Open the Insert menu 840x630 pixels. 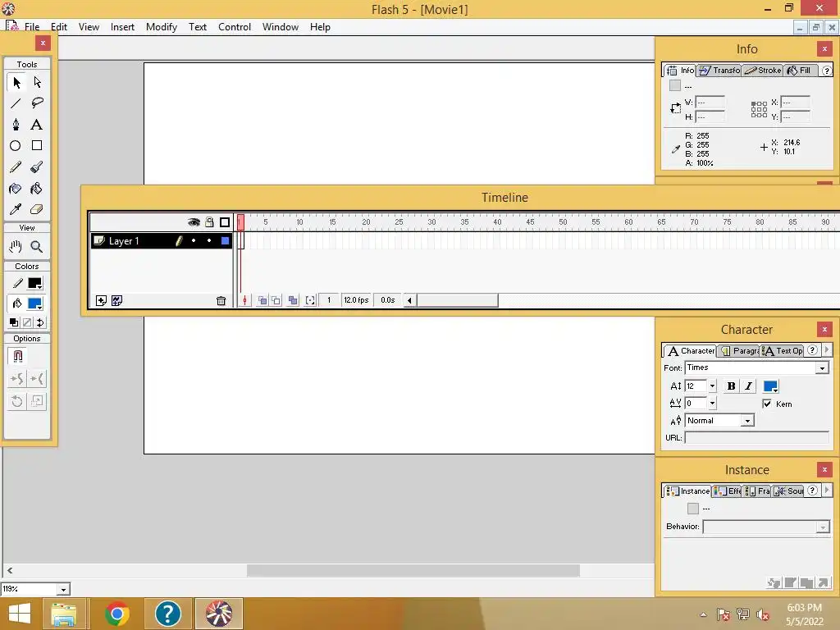click(122, 27)
